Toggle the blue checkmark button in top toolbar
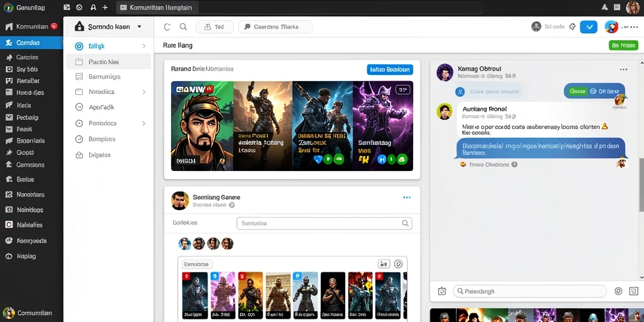The image size is (644, 322). (x=589, y=26)
